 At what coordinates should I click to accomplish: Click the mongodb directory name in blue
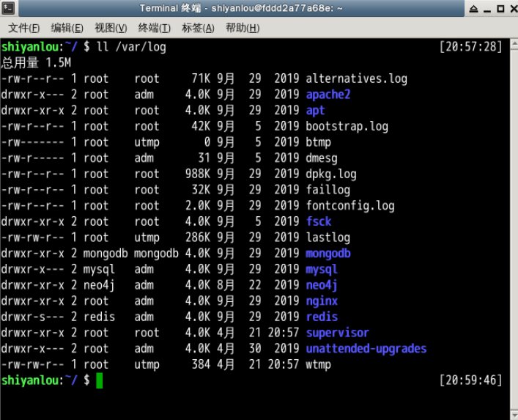pos(328,254)
